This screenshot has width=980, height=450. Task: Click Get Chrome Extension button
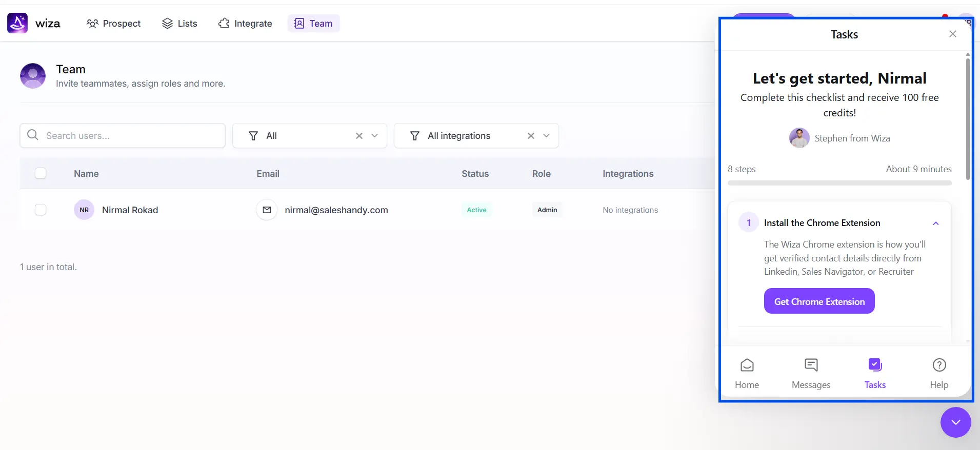coord(819,301)
